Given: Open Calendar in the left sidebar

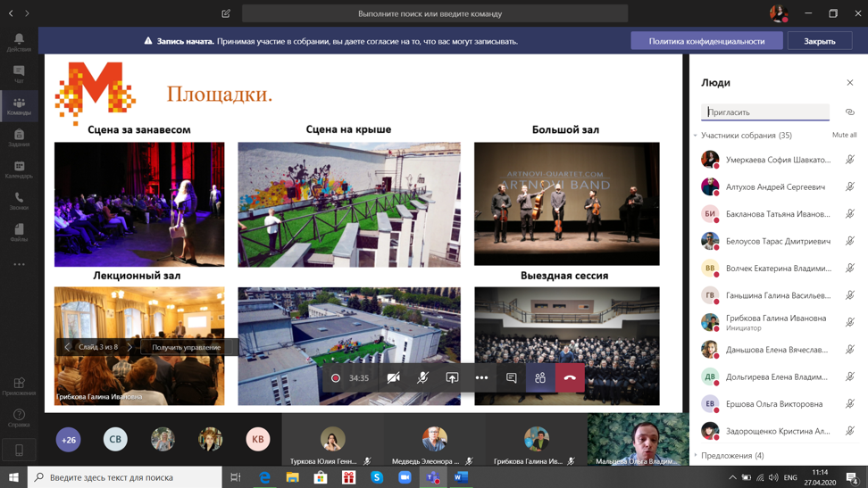Looking at the screenshot, I should point(19,170).
